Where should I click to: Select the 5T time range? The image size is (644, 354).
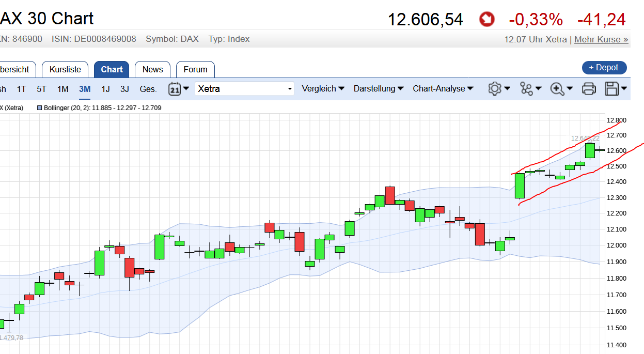tap(41, 89)
